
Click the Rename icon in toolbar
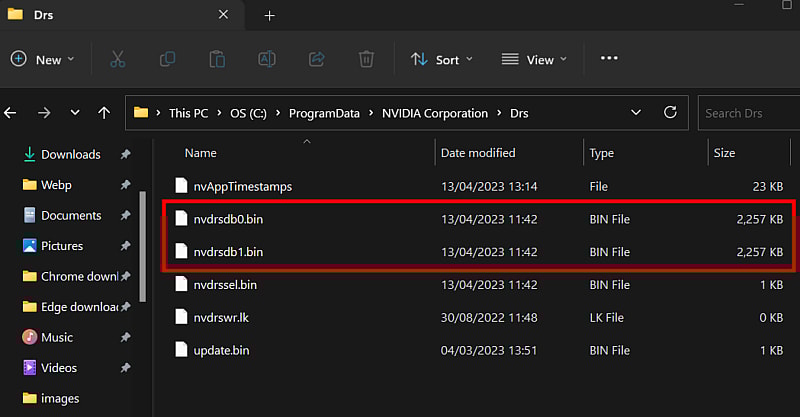[267, 59]
